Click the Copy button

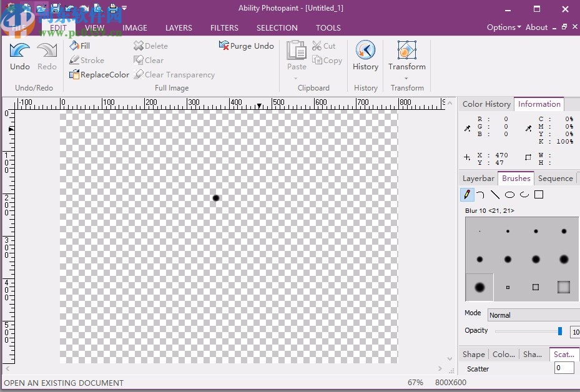[x=327, y=60]
